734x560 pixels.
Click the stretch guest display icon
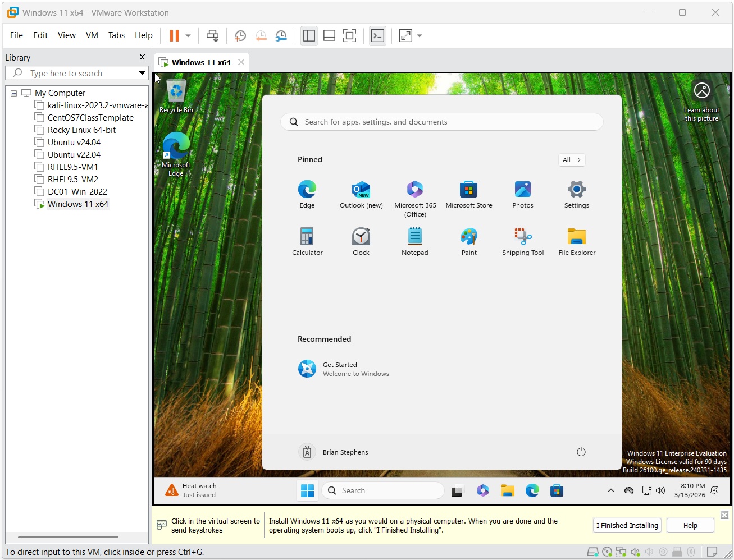[405, 35]
